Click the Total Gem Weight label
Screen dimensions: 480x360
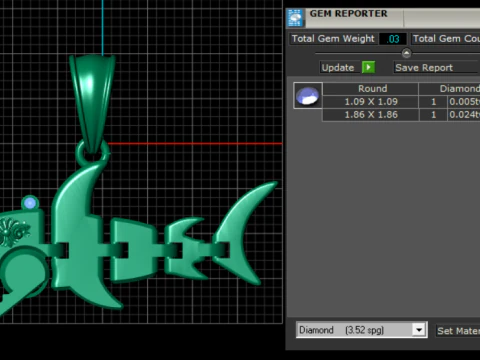point(333,39)
